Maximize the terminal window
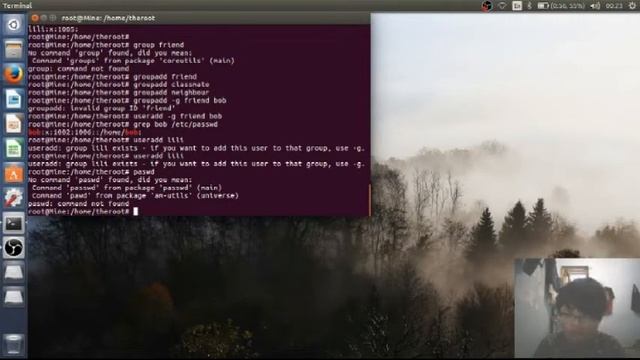640x360 pixels. pos(53,18)
